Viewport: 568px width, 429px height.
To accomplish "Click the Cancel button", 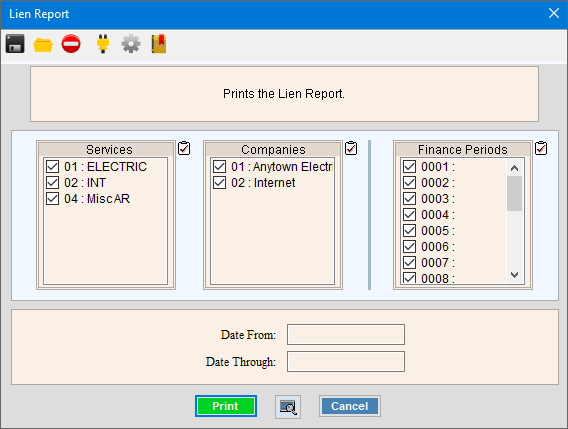I will click(x=350, y=406).
